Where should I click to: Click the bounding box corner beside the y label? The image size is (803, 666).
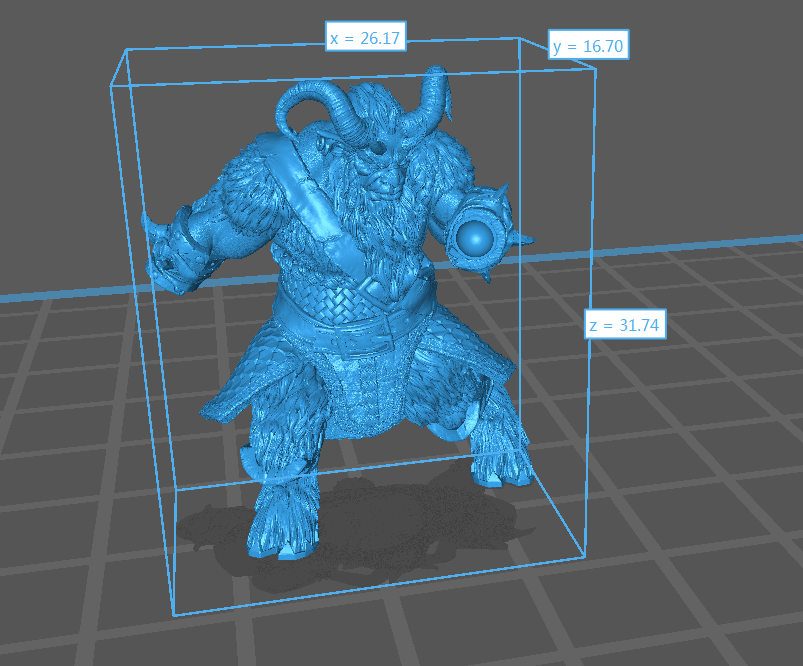pyautogui.click(x=597, y=70)
